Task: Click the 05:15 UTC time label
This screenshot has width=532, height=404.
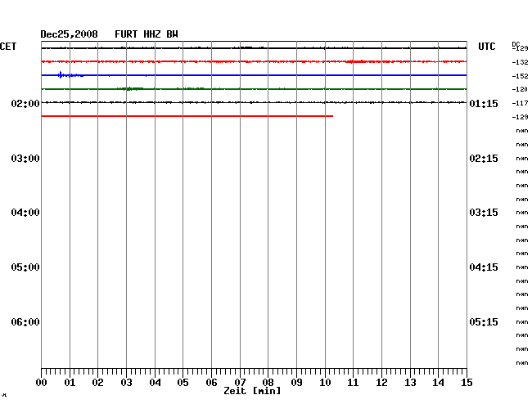Action: [484, 322]
